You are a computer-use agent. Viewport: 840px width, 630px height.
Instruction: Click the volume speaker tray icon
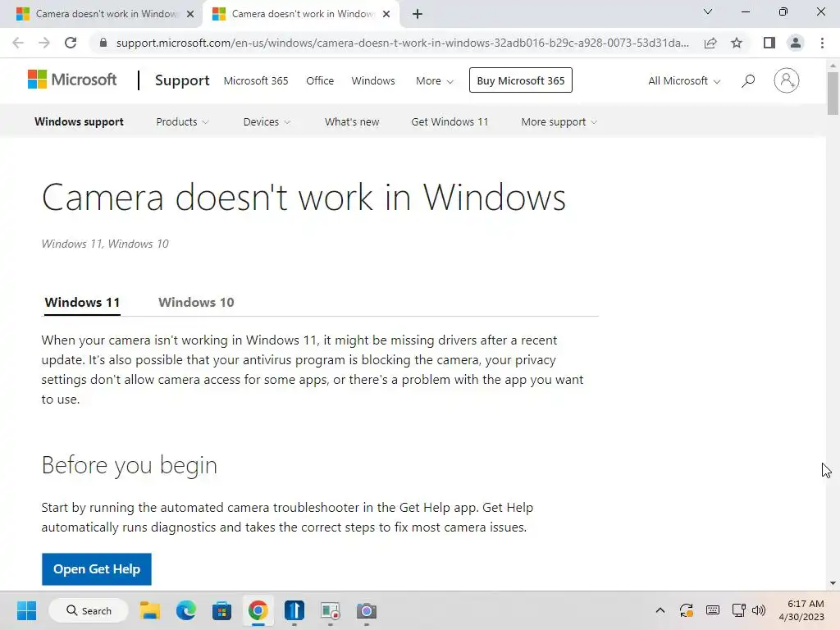coord(758,610)
